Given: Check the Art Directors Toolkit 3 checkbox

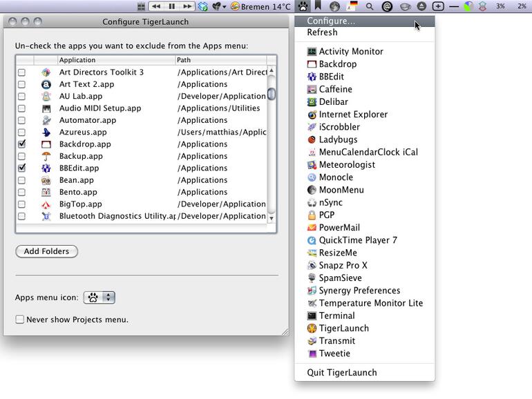Looking at the screenshot, I should point(21,72).
